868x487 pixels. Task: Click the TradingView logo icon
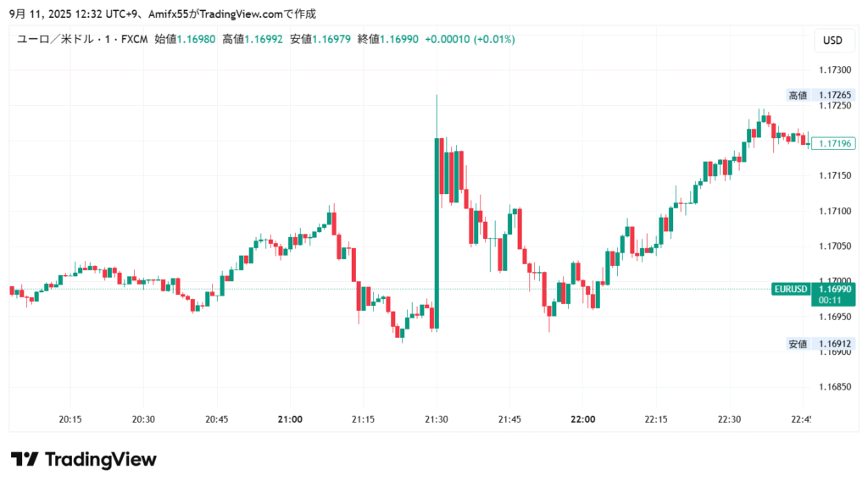pos(25,459)
